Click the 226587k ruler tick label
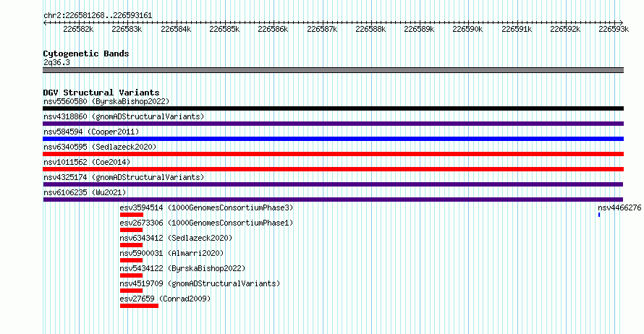This screenshot has width=644, height=334. pyautogui.click(x=322, y=29)
